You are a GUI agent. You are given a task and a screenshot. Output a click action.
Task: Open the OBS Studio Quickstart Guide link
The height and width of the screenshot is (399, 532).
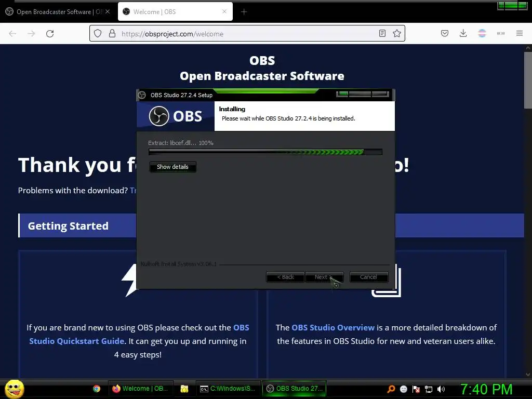139,334
